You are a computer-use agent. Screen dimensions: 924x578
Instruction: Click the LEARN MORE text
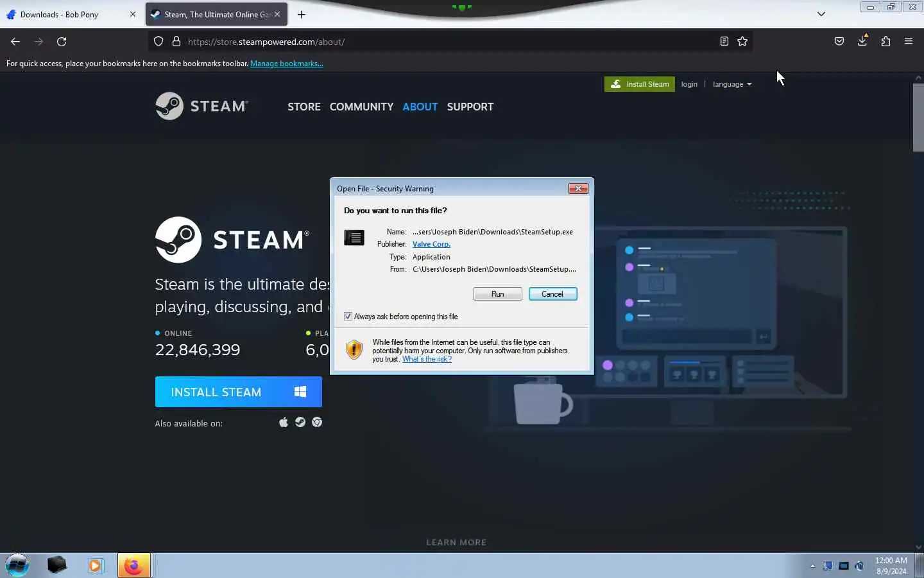click(456, 542)
